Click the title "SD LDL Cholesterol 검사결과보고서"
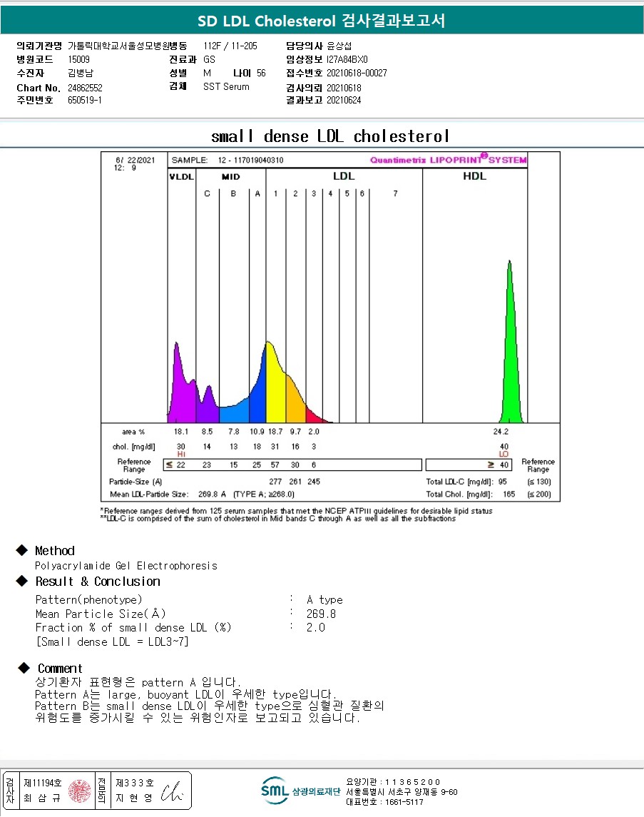Viewport: 644px width, 817px height. (x=321, y=21)
